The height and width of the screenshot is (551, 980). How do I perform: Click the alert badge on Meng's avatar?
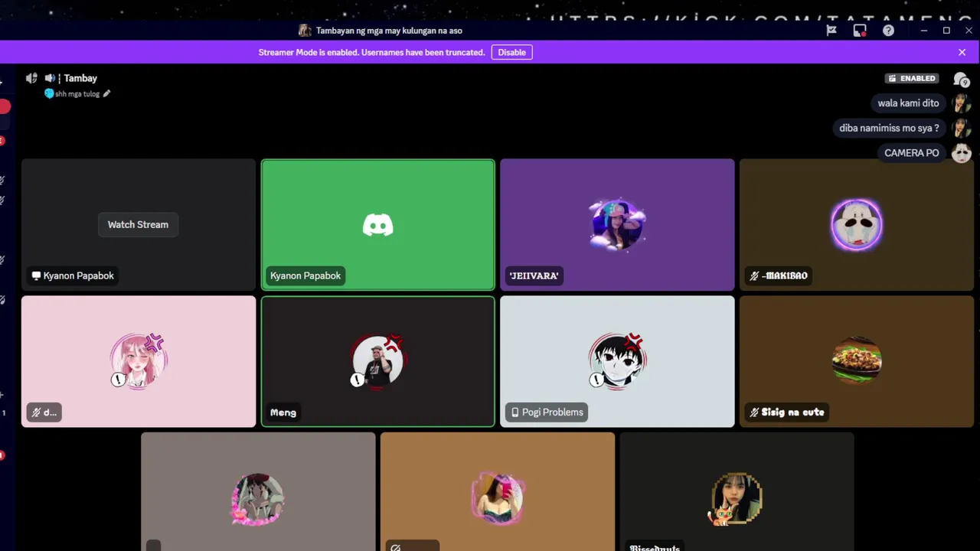coord(357,380)
